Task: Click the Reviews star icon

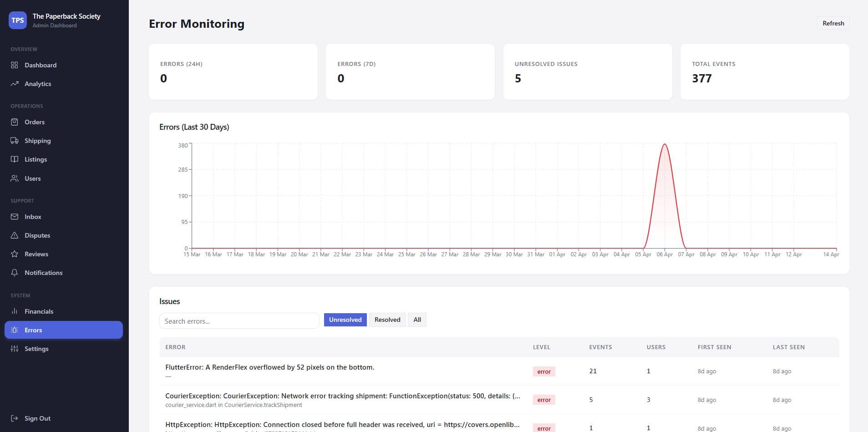Action: tap(15, 254)
